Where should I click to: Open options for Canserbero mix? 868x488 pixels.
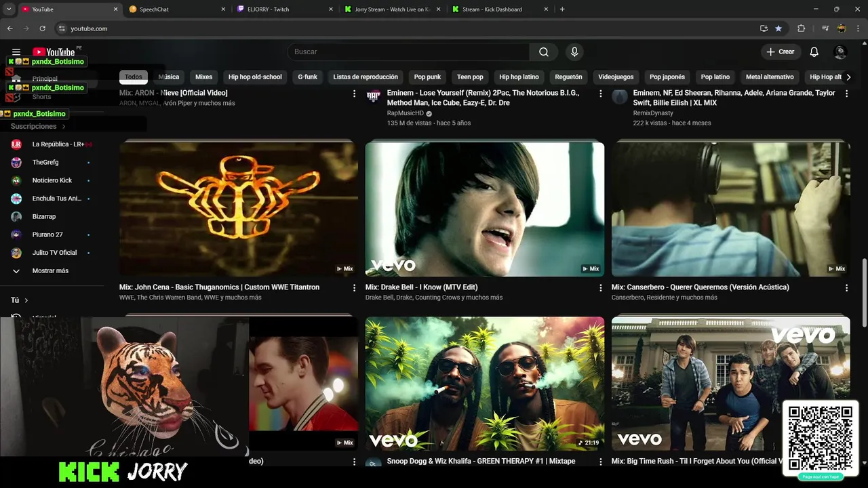tap(846, 288)
